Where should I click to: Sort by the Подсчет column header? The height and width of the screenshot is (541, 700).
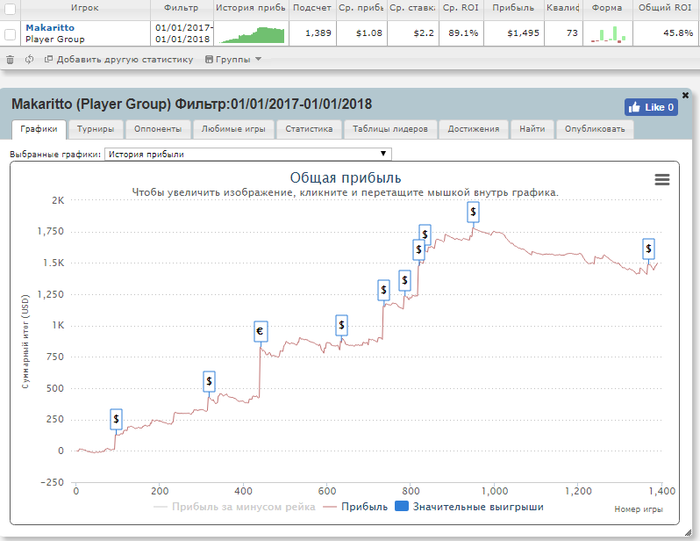click(312, 8)
